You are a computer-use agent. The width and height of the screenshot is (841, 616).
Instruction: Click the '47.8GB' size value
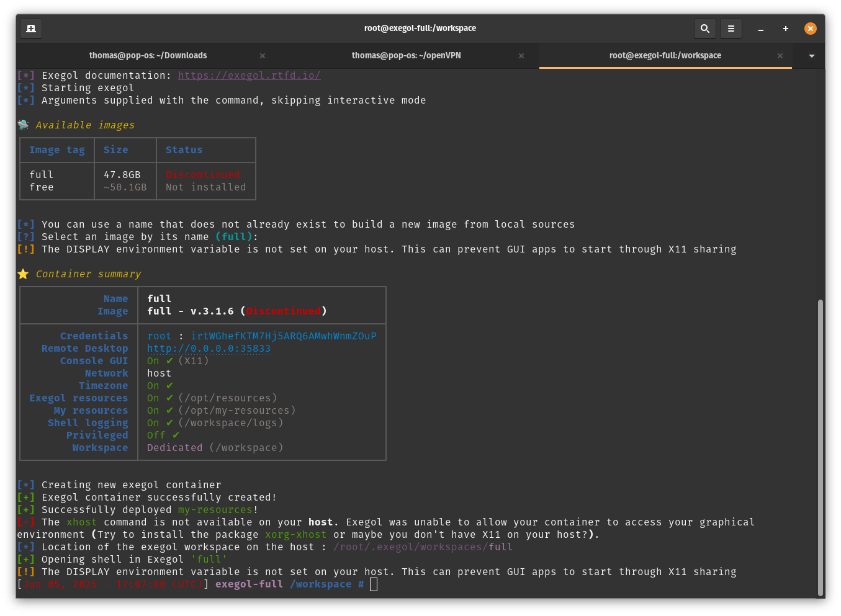point(122,175)
